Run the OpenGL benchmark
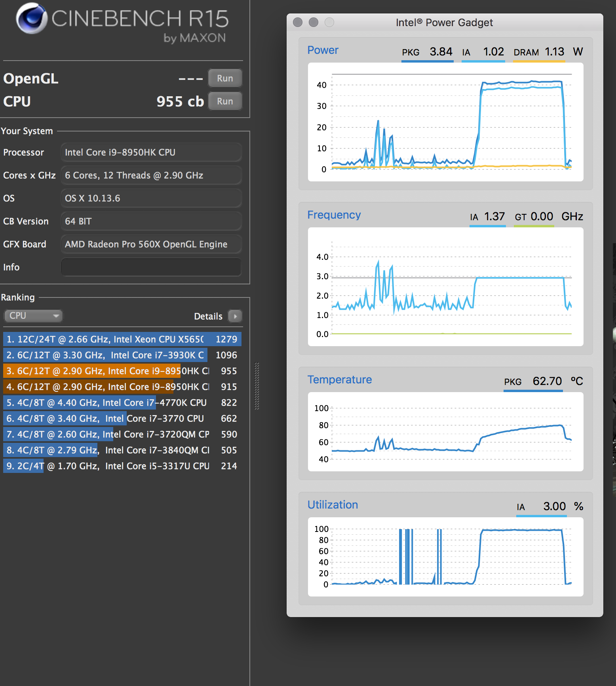 (x=224, y=78)
